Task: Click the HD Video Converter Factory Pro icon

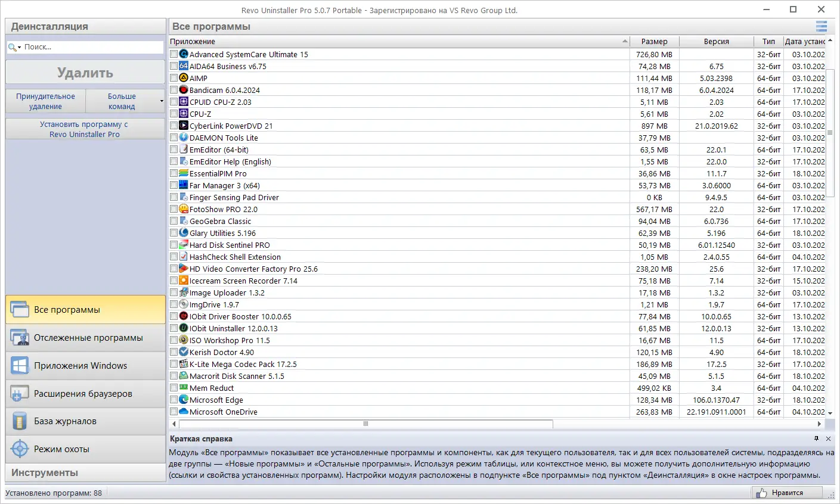Action: (x=184, y=269)
